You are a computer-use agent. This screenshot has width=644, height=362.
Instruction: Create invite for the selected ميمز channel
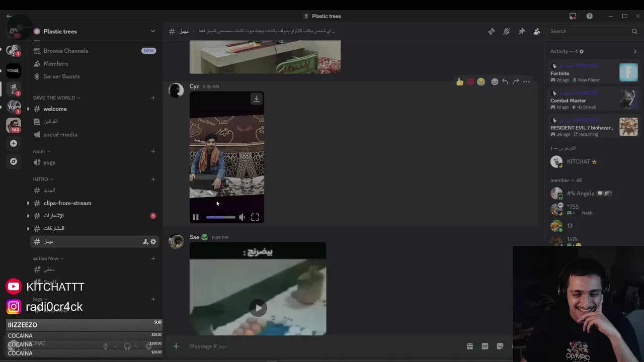pos(145,242)
